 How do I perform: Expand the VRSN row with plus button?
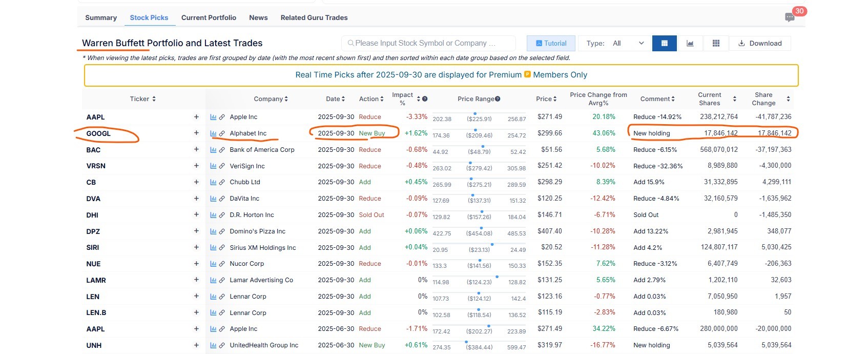196,166
